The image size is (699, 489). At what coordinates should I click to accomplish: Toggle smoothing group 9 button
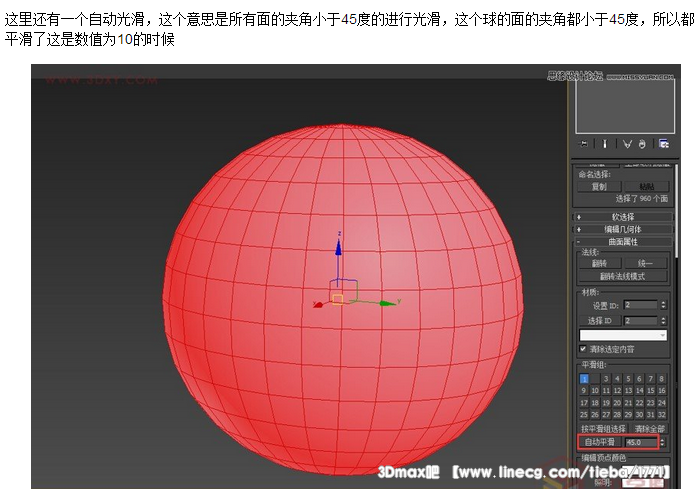pyautogui.click(x=584, y=390)
